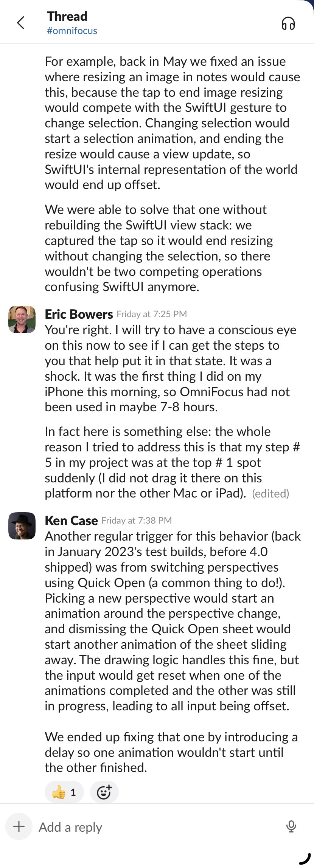Tap the Eric Bowers sender name
This screenshot has height=868, width=314.
[x=79, y=314]
